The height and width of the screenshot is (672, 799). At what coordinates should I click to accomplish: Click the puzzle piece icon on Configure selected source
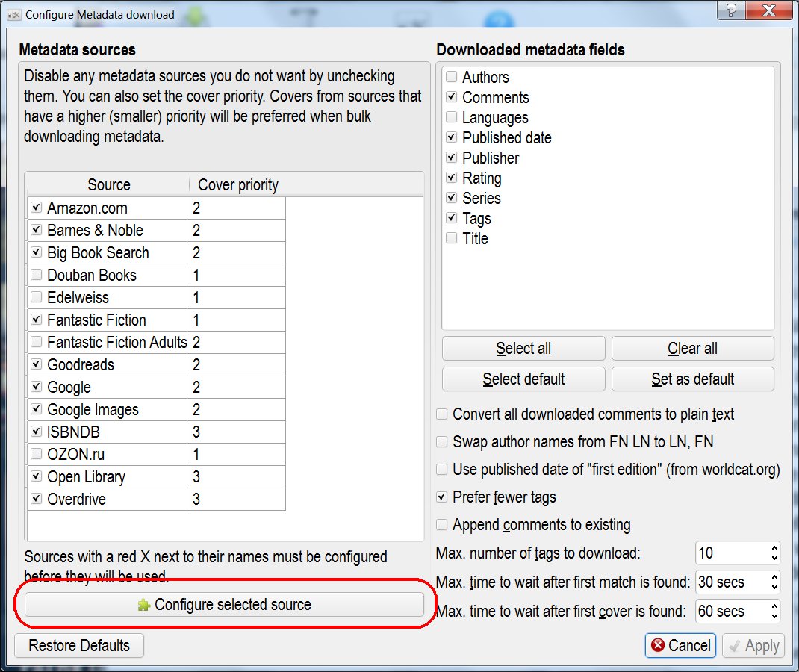pos(143,605)
